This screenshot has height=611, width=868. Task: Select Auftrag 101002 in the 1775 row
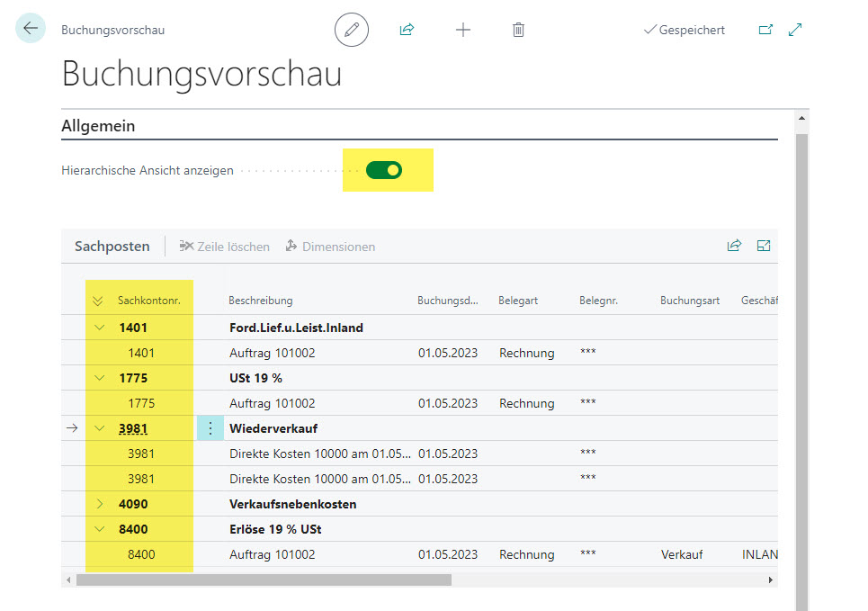(272, 404)
